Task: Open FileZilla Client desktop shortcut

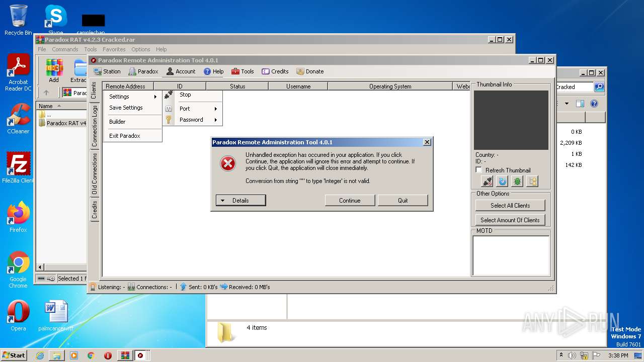Action: coord(18,168)
